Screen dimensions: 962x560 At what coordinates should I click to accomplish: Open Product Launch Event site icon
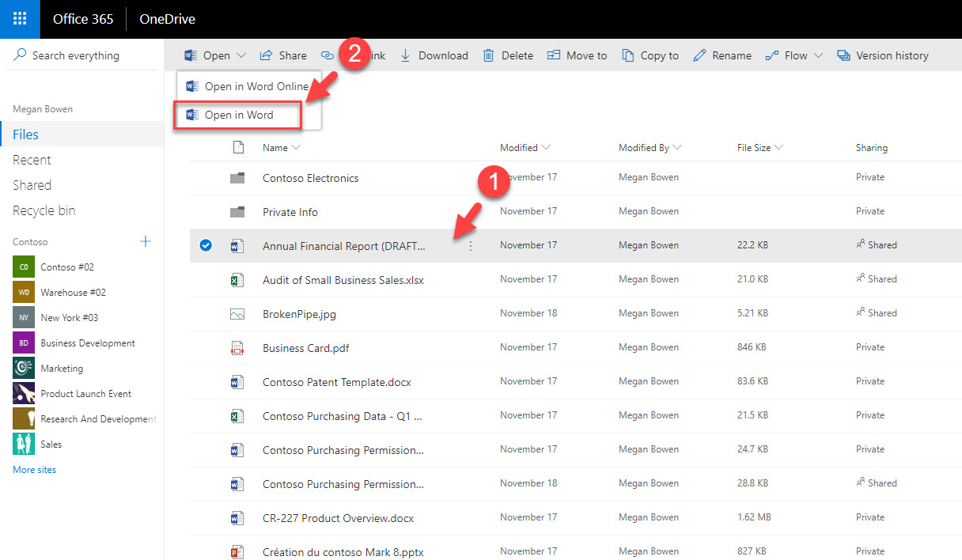(x=24, y=394)
